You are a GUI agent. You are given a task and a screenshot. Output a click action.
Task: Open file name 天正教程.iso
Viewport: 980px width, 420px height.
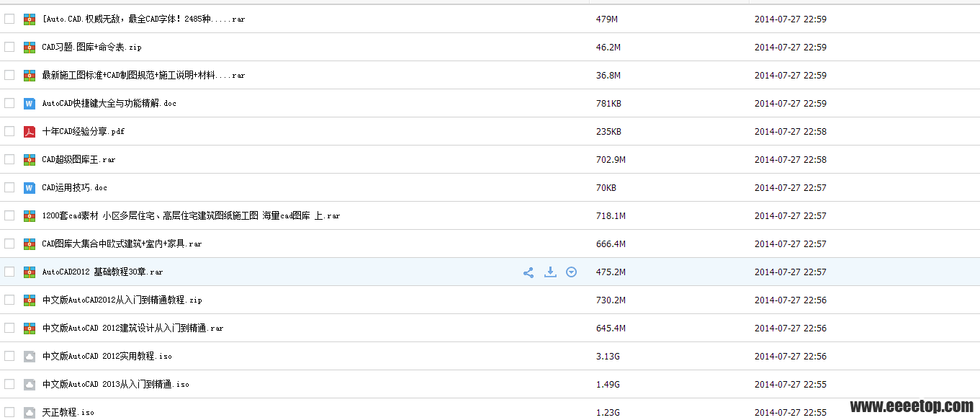pos(68,413)
